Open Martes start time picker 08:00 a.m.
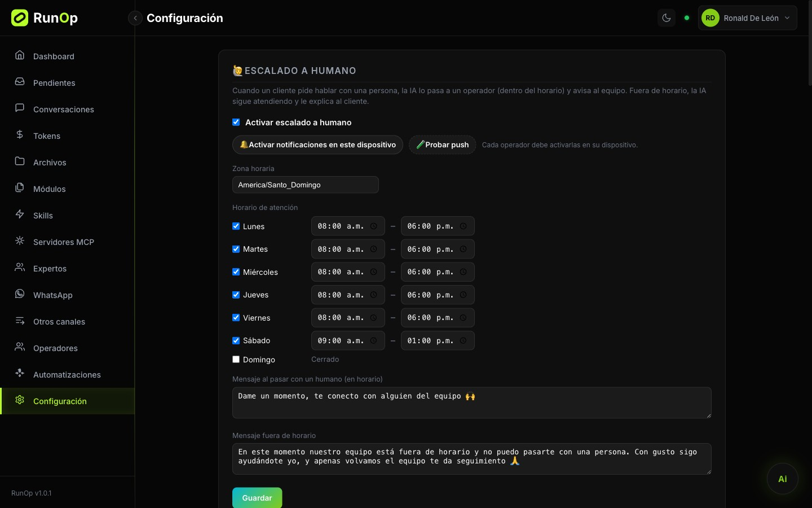Image resolution: width=812 pixels, height=508 pixels. coord(348,249)
